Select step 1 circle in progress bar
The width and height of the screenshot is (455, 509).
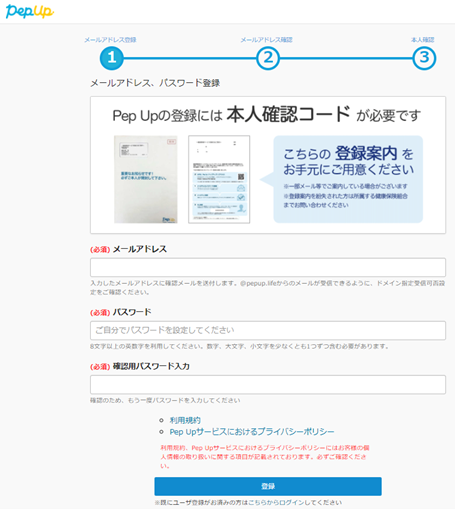coord(112,58)
